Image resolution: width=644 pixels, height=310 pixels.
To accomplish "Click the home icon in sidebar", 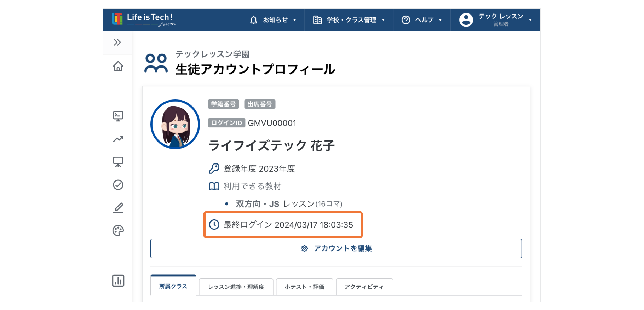I will coord(118,67).
